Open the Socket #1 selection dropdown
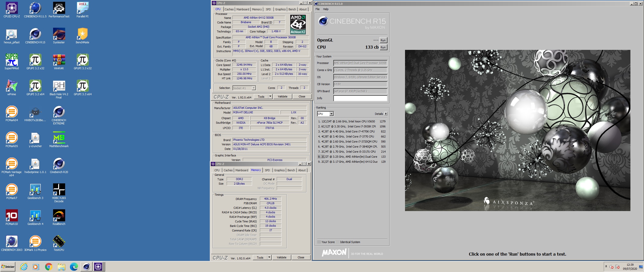Screen dimensions: 644x272 (x=244, y=88)
